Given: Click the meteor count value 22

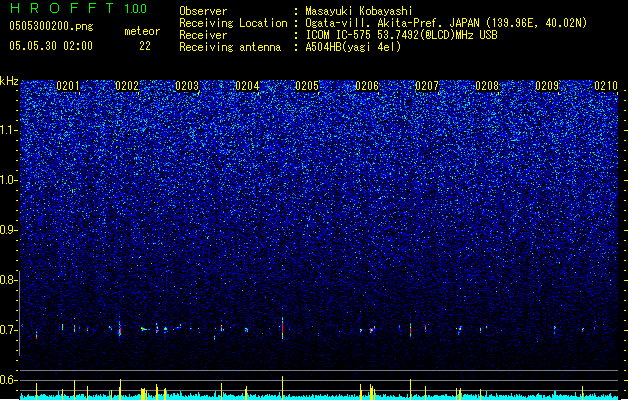Looking at the screenshot, I should coord(145,46).
